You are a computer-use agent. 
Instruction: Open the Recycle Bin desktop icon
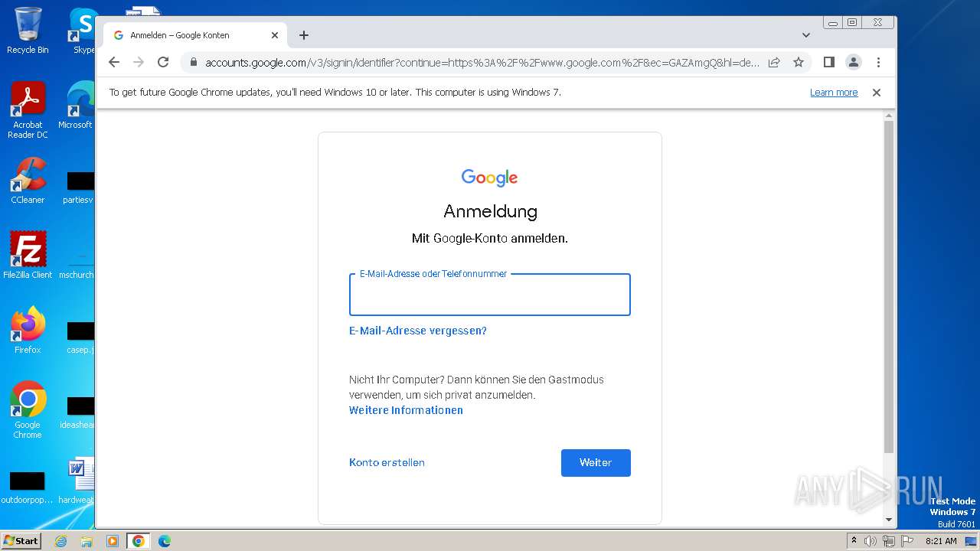(x=28, y=31)
